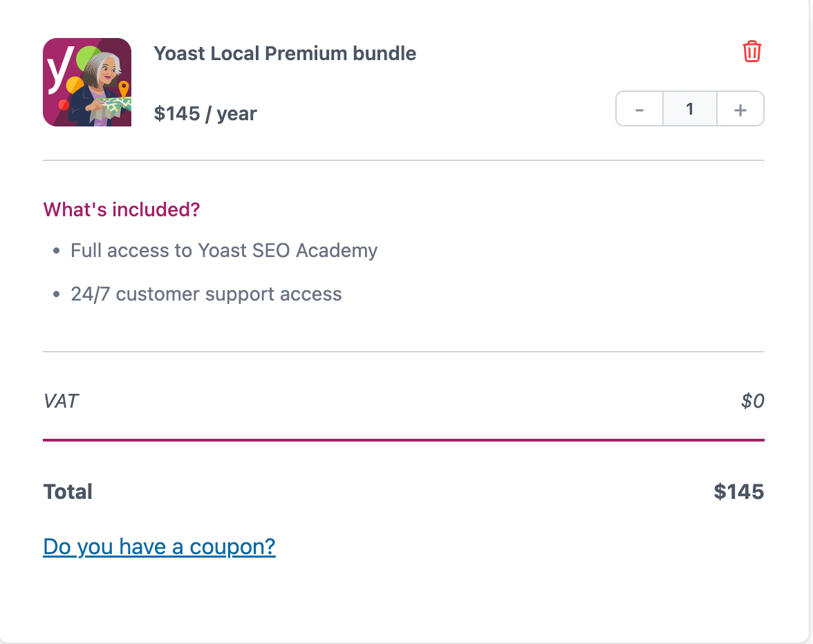813x644 pixels.
Task: Click the VAT label
Action: [x=61, y=401]
